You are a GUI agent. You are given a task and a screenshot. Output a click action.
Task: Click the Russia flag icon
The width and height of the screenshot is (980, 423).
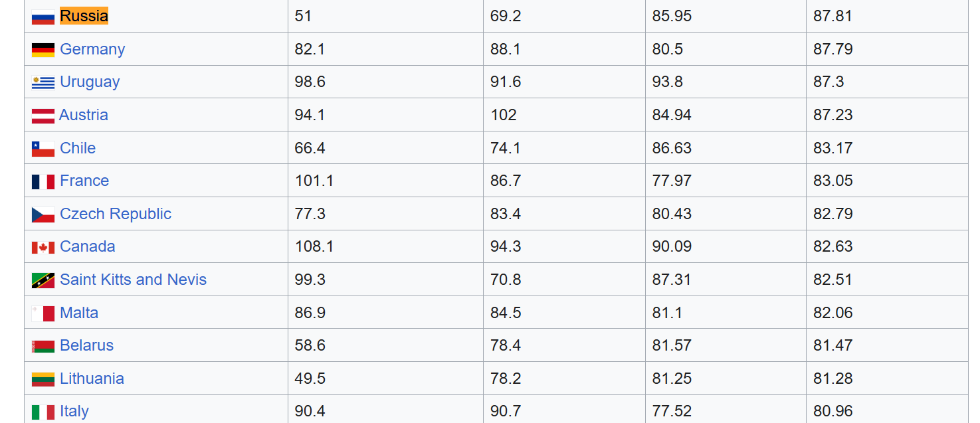pos(43,17)
